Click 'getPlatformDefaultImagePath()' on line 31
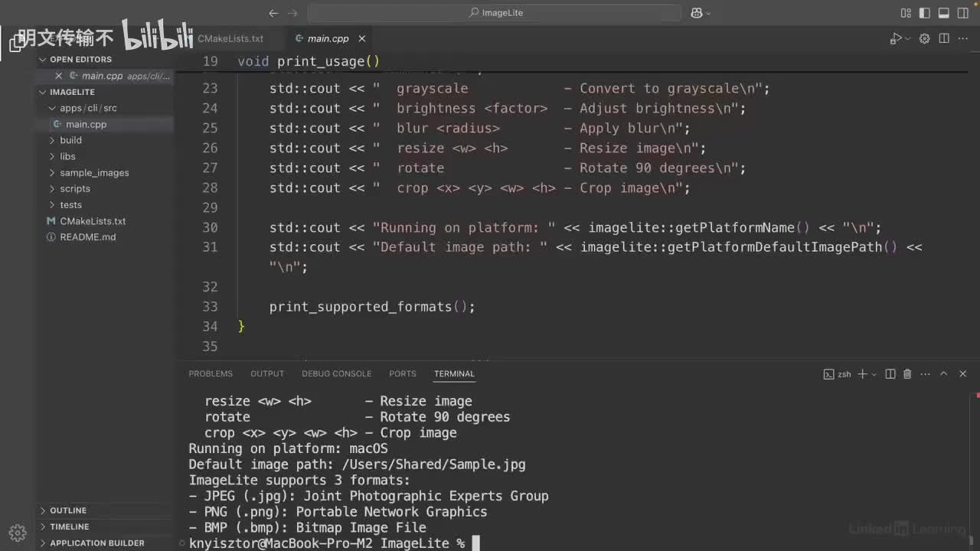The width and height of the screenshot is (980, 551). 782,247
